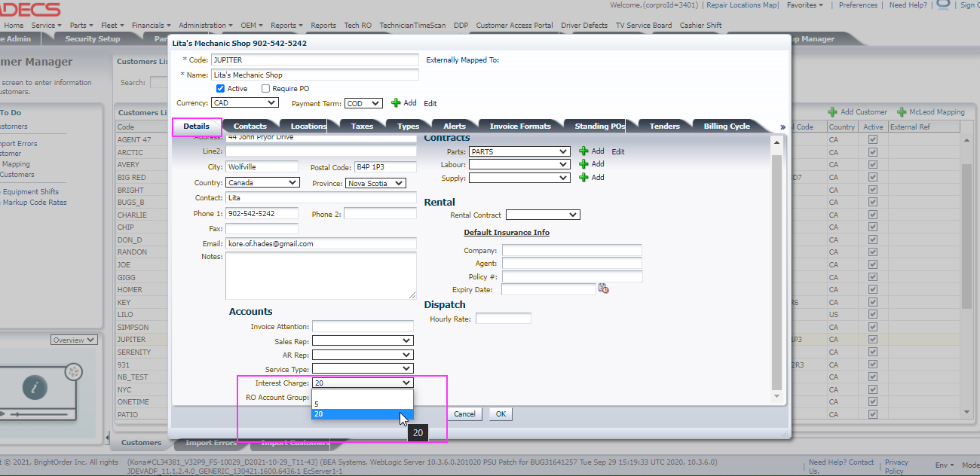980x476 pixels.
Task: Click Edit link next to Parts contract
Action: click(x=617, y=151)
